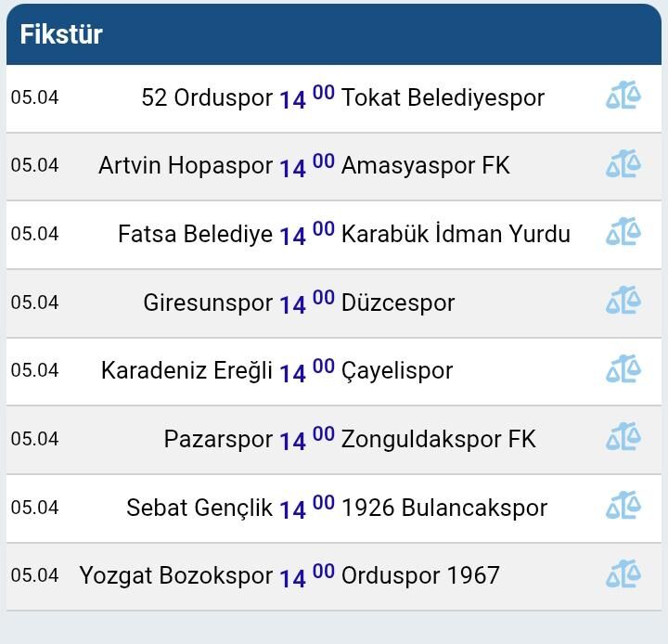This screenshot has width=668, height=644.
Task: Click 14:00 kickoff time of Giresunspor match
Action: pos(306,302)
